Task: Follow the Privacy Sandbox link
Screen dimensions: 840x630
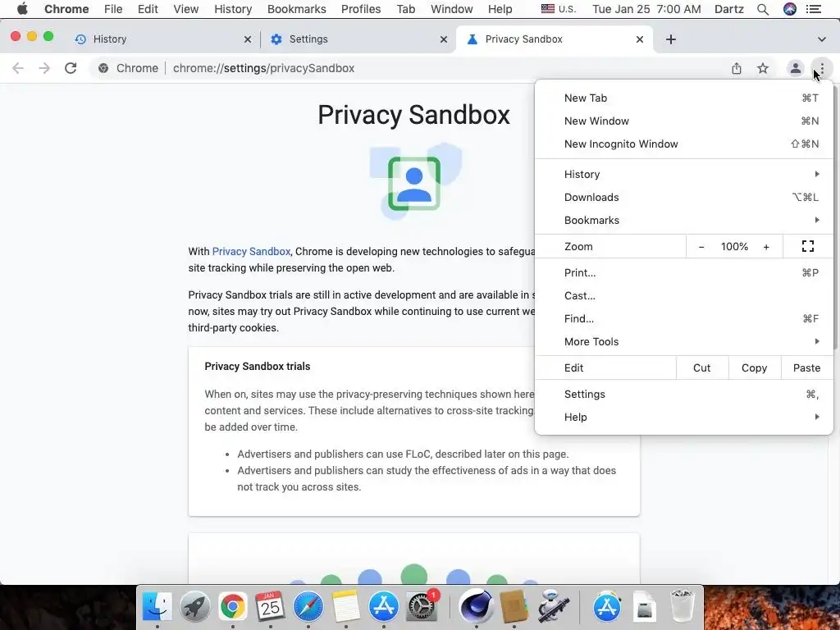Action: [x=251, y=251]
